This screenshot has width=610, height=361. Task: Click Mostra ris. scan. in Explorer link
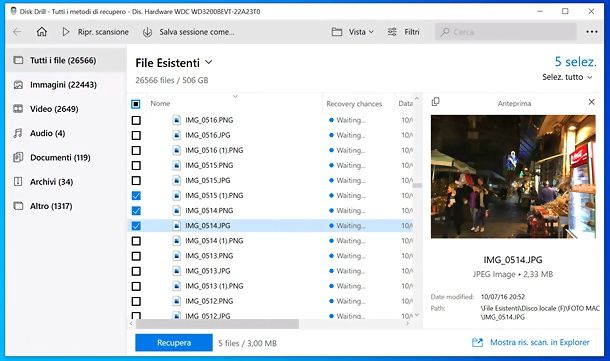[540, 342]
